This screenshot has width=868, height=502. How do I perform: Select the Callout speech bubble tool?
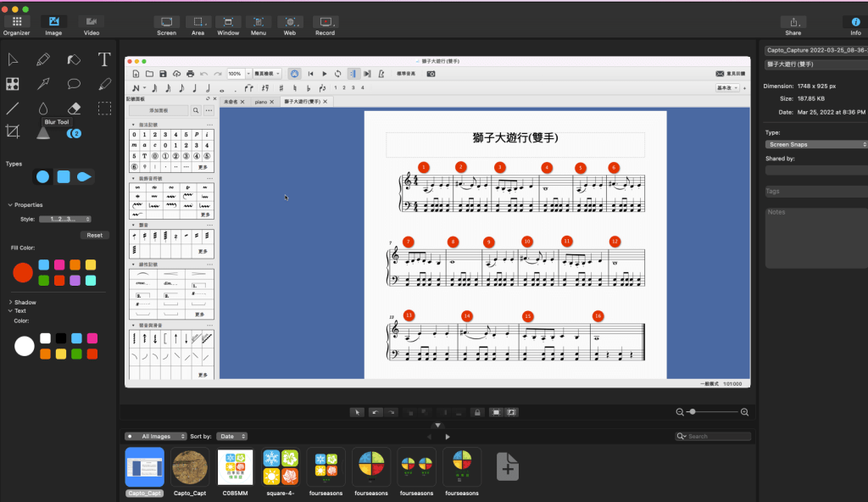[74, 83]
